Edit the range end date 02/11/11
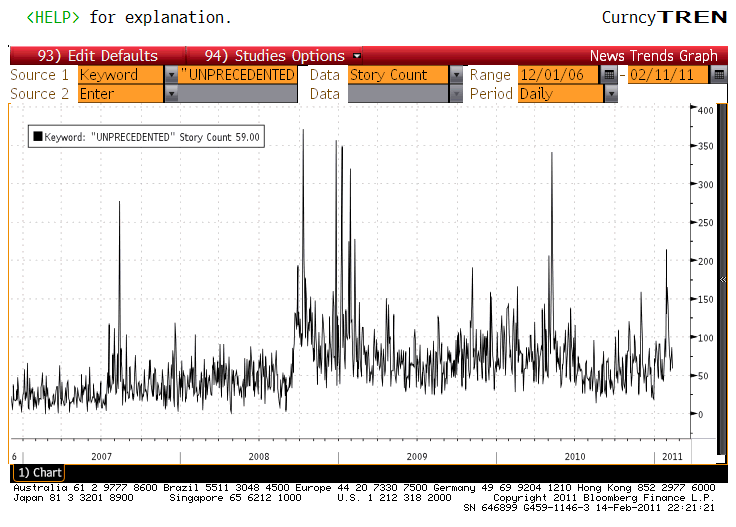The height and width of the screenshot is (527, 736). (668, 75)
